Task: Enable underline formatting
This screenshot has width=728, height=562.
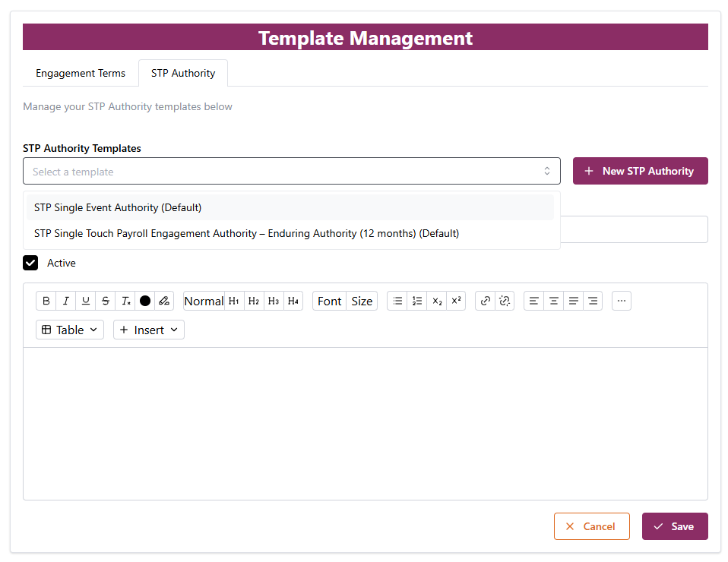Action: [86, 301]
